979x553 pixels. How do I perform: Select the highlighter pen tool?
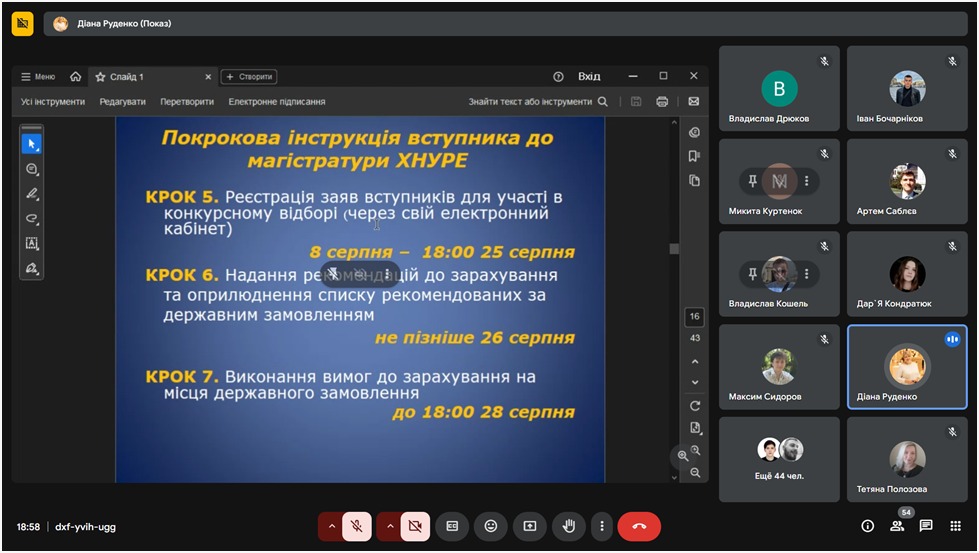pyautogui.click(x=32, y=193)
